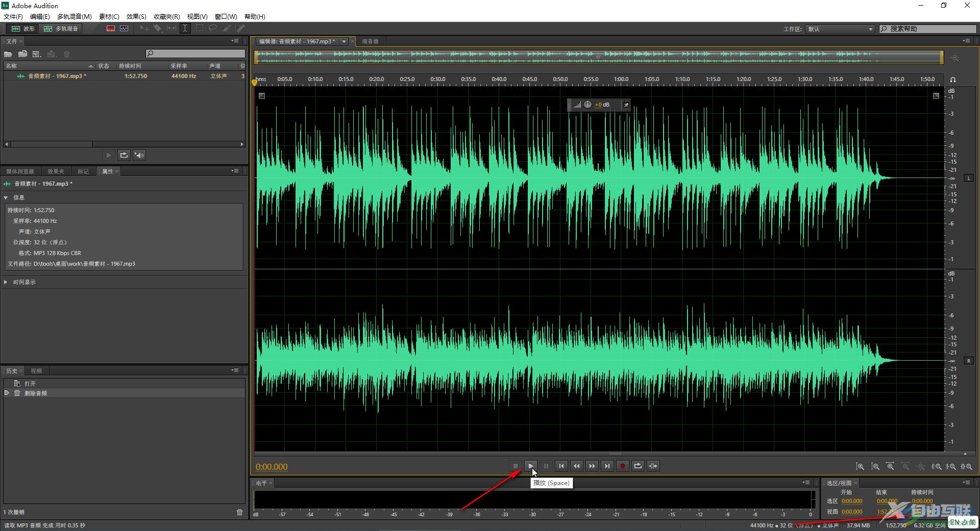Image resolution: width=980 pixels, height=531 pixels.
Task: Click the pause button
Action: click(546, 466)
